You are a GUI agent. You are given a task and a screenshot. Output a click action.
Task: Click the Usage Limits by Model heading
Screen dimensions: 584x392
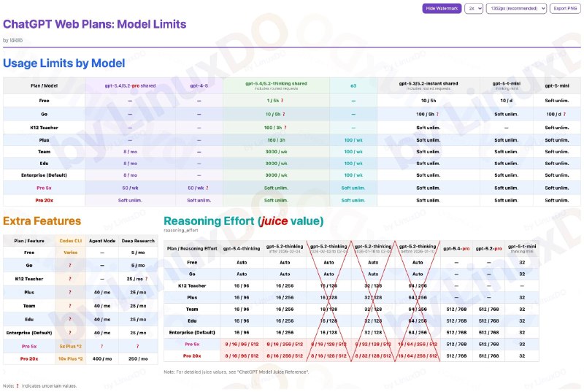click(x=64, y=64)
